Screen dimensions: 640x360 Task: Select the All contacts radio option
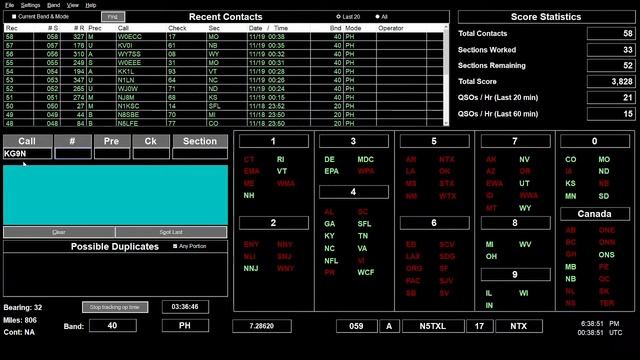377,17
